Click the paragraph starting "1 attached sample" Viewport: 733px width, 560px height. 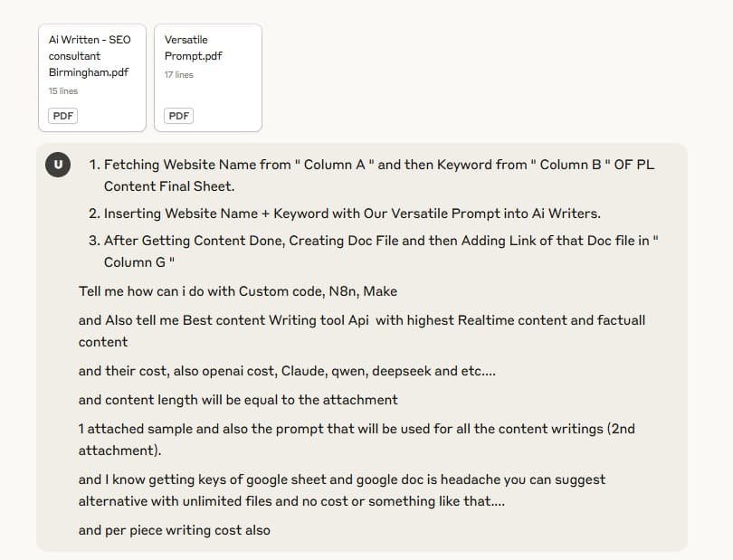coord(357,440)
